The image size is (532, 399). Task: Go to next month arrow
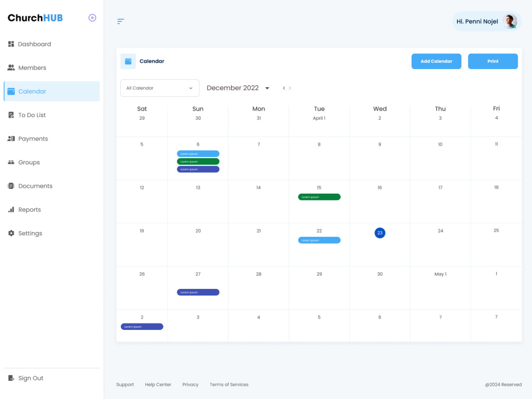290,88
